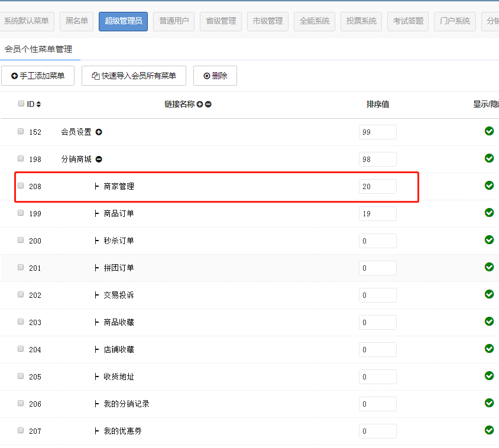Click green checkmark icon for row 152

[489, 131]
